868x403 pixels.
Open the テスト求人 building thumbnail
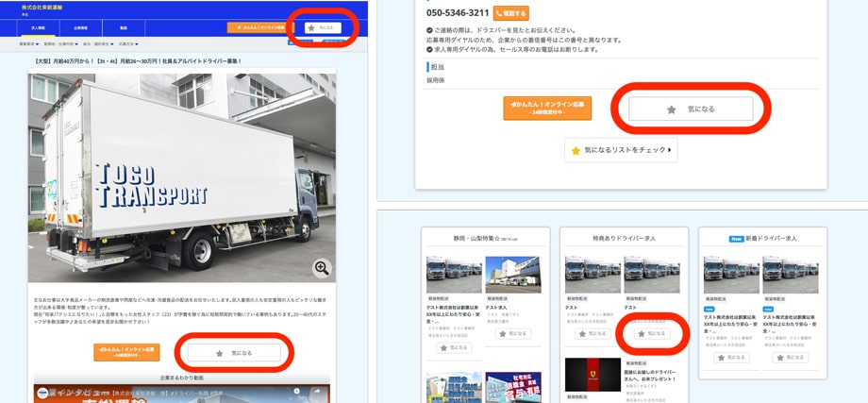coord(512,275)
